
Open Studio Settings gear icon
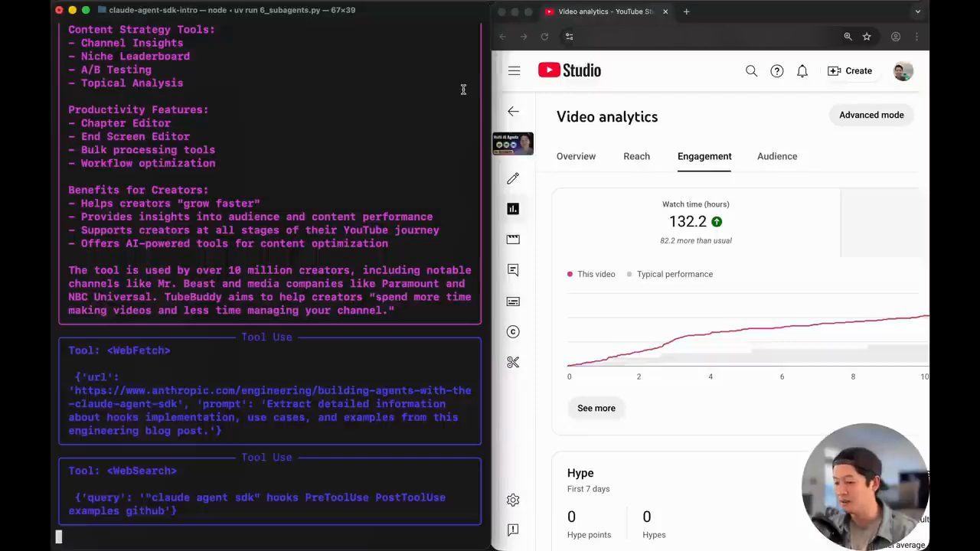[x=513, y=500]
